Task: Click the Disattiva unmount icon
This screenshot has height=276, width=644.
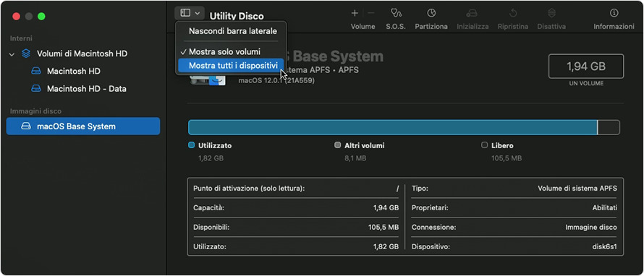Action: [551, 14]
